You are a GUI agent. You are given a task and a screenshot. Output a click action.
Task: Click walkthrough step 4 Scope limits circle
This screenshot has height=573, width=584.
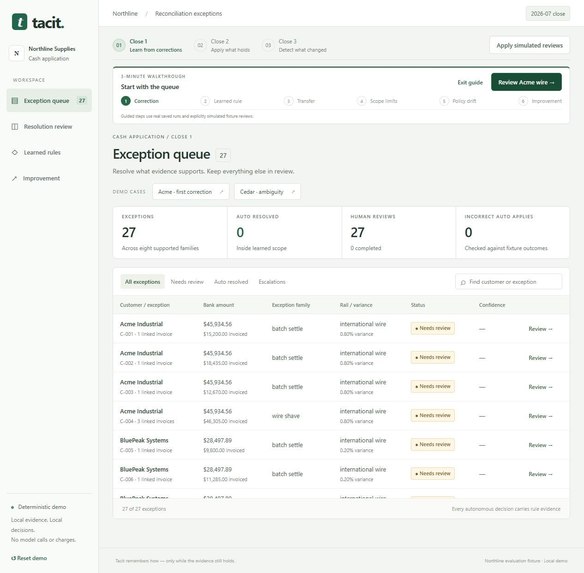[362, 101]
